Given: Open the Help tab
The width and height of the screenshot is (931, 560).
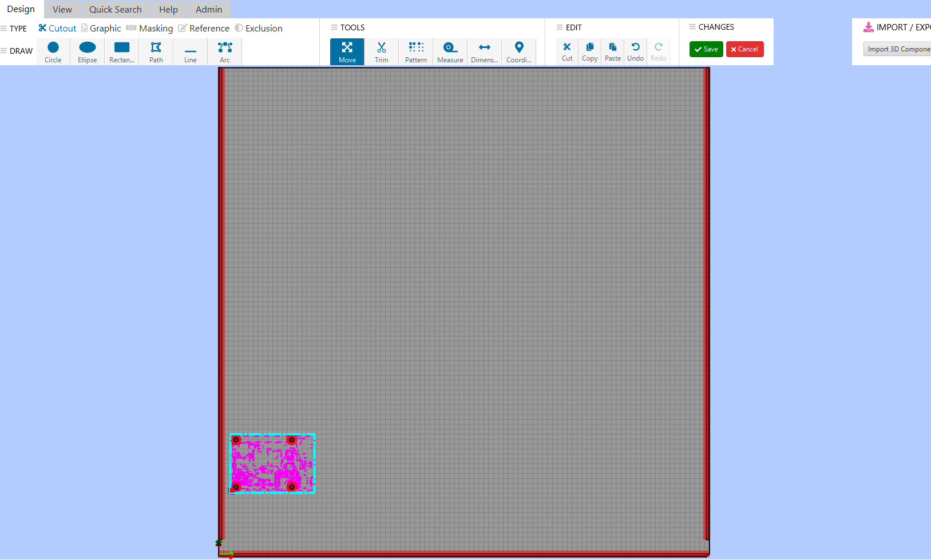Looking at the screenshot, I should point(168,10).
